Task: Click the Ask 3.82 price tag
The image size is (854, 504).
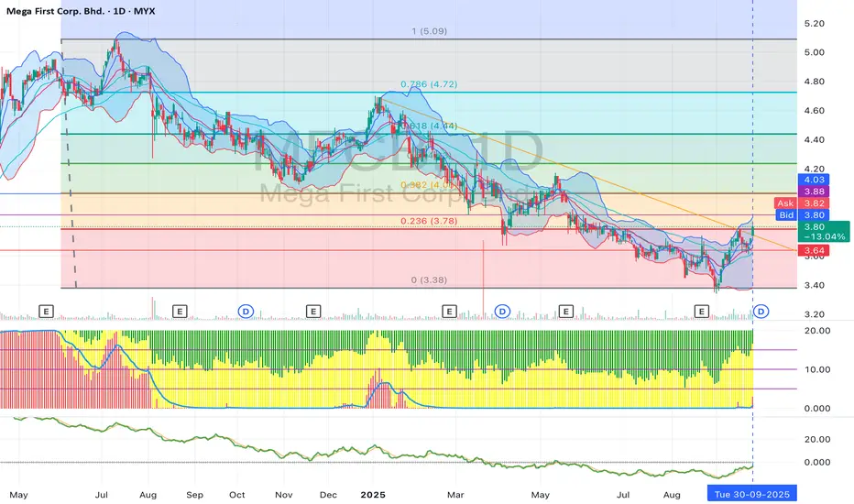Action: point(802,203)
